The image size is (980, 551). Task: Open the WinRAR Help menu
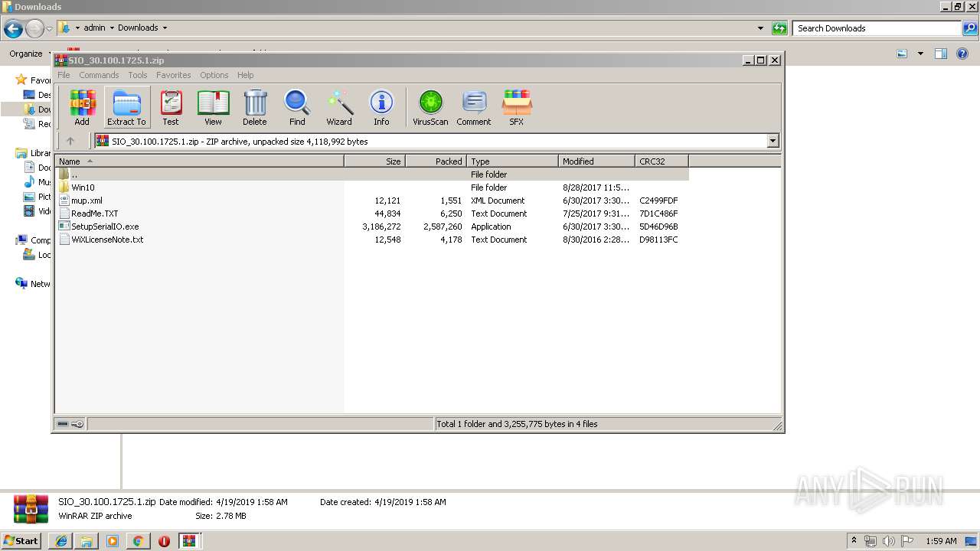[x=245, y=75]
